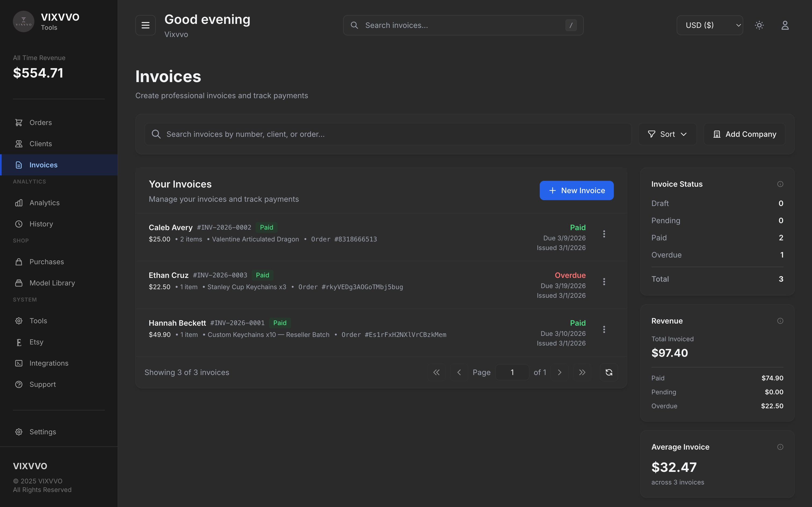
Task: Go to last page double-chevron
Action: [x=582, y=372]
